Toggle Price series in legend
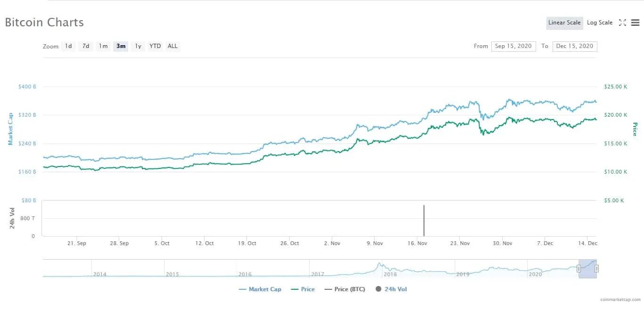 [x=302, y=289]
